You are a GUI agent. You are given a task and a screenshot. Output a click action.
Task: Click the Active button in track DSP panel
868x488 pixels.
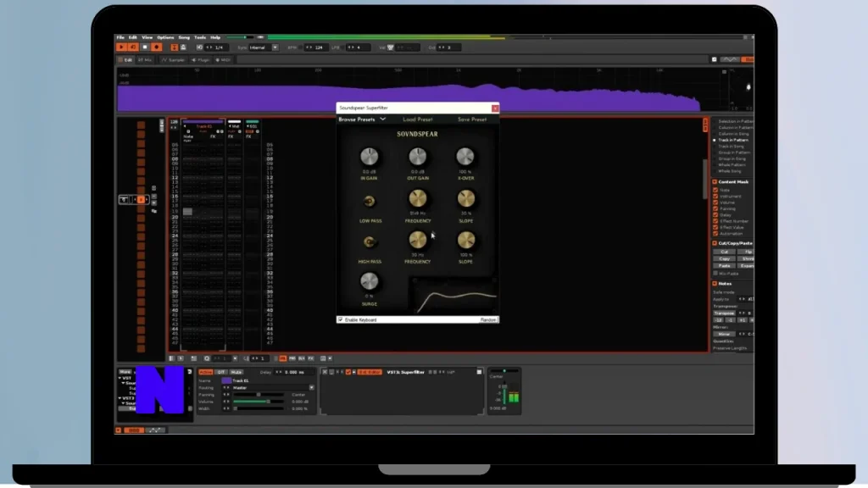(x=205, y=373)
